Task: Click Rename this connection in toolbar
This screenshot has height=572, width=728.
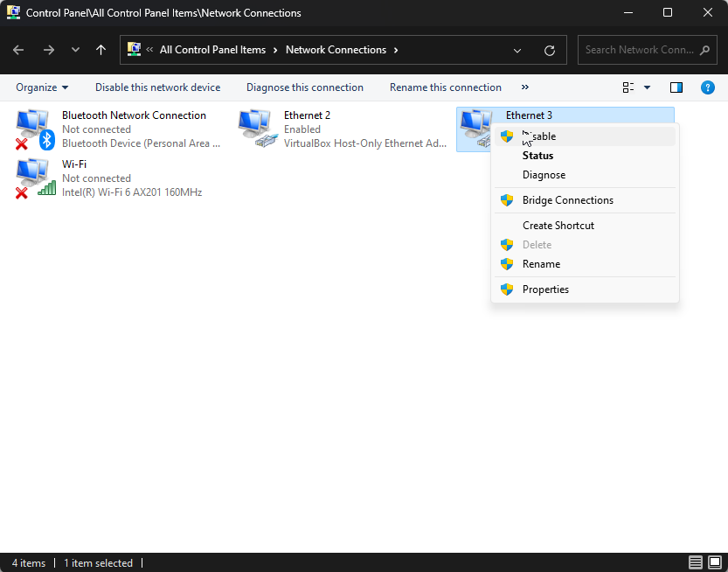Action: click(445, 87)
